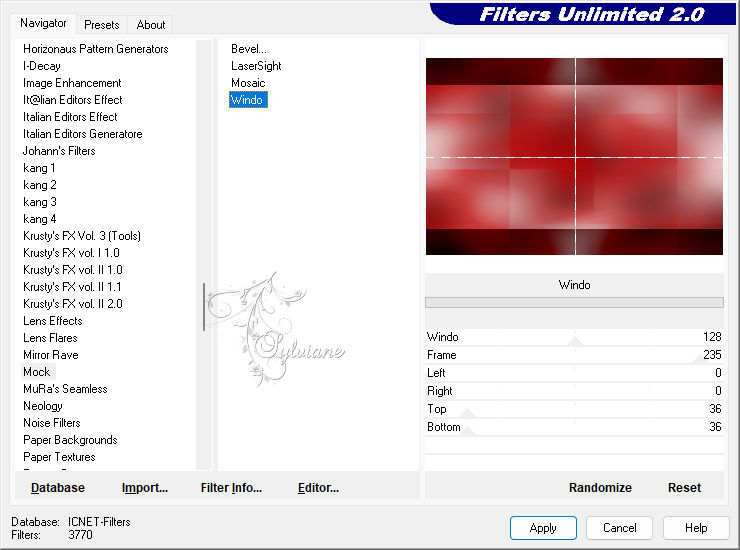Screen dimensions: 740x550
Task: Select Italian Editors Generatore category
Action: [x=83, y=134]
